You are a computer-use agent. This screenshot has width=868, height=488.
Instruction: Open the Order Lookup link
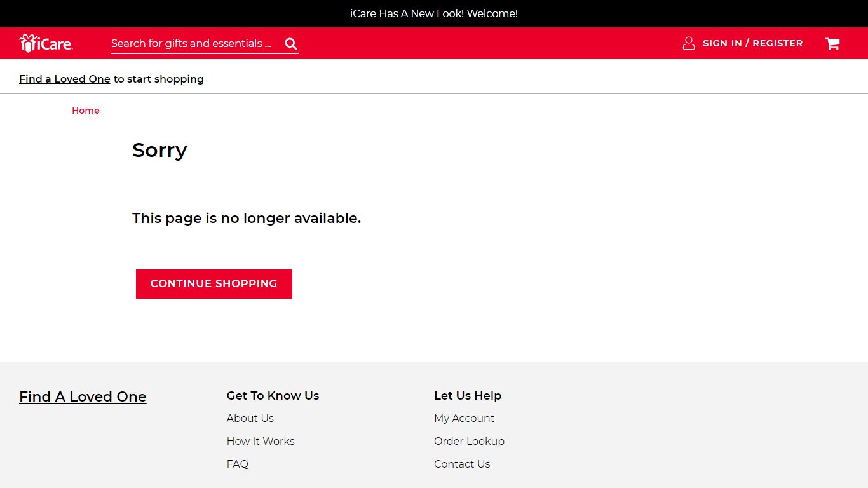click(x=469, y=441)
